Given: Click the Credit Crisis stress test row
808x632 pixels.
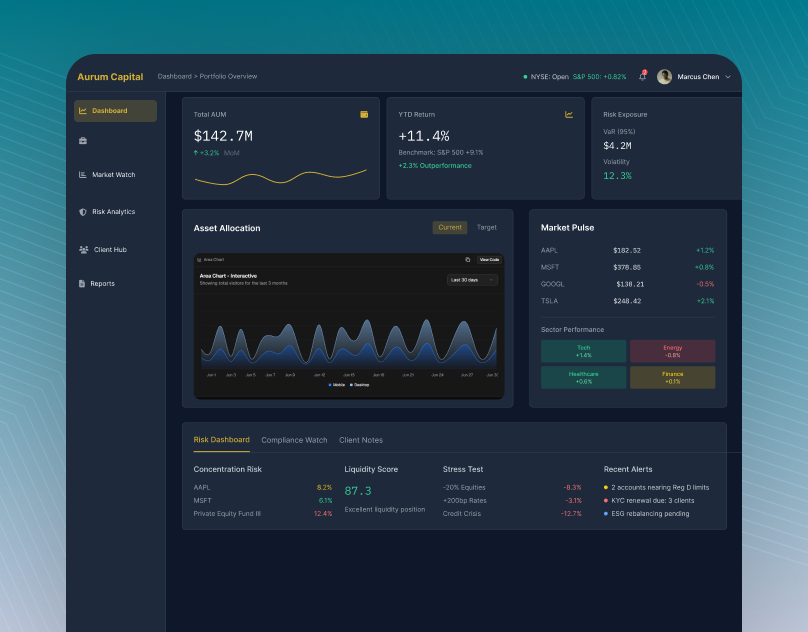Looking at the screenshot, I should tap(512, 513).
